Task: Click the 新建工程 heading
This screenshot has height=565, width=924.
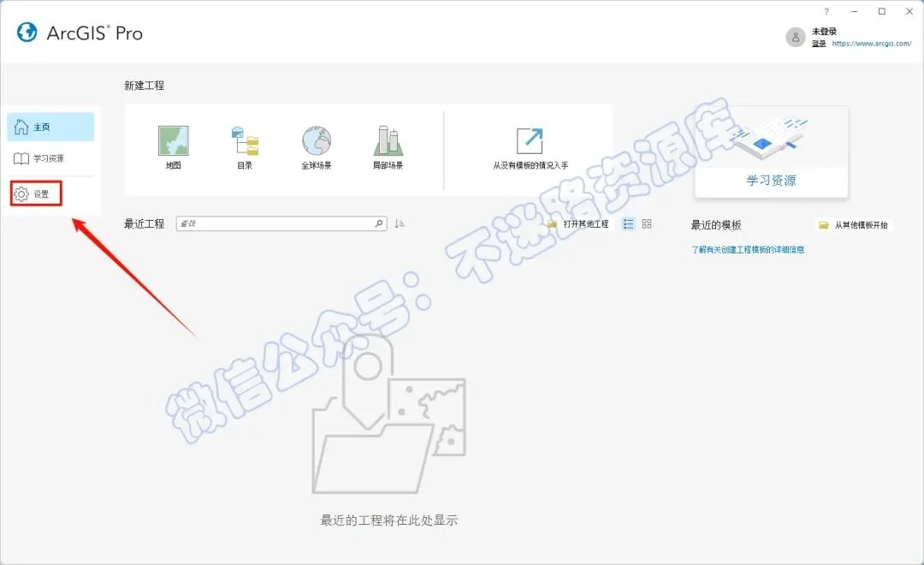Action: pyautogui.click(x=145, y=86)
